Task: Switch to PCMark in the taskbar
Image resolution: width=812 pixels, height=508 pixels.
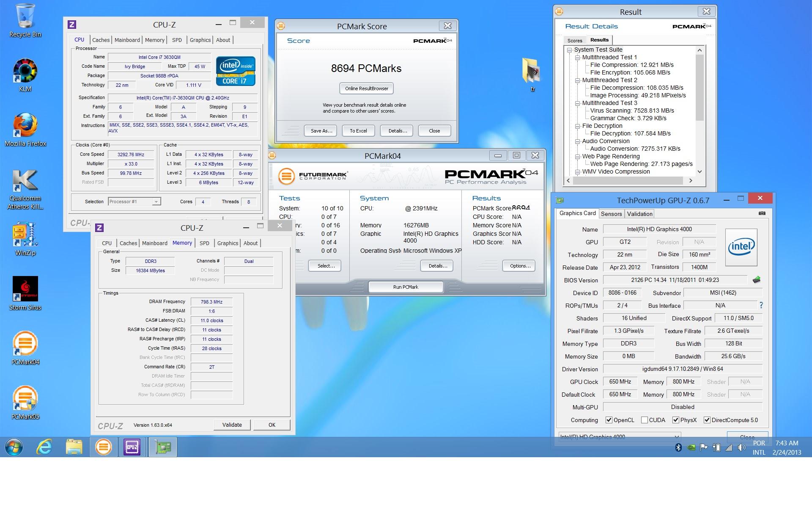Action: [104, 447]
